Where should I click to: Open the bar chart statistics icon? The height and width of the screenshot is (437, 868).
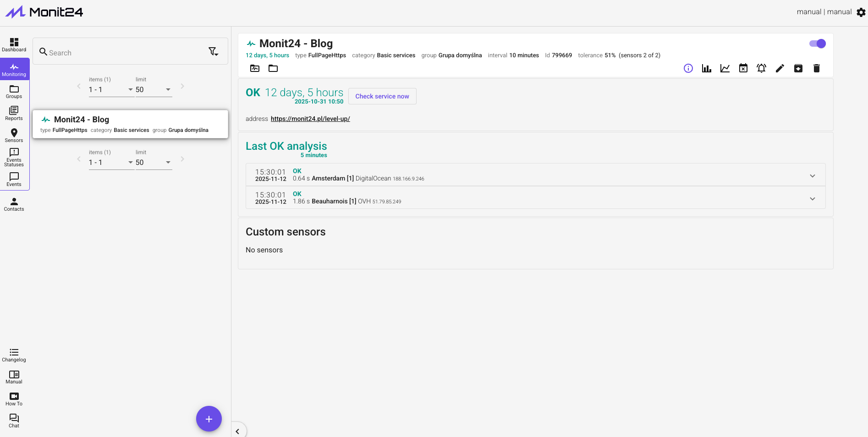click(x=706, y=68)
